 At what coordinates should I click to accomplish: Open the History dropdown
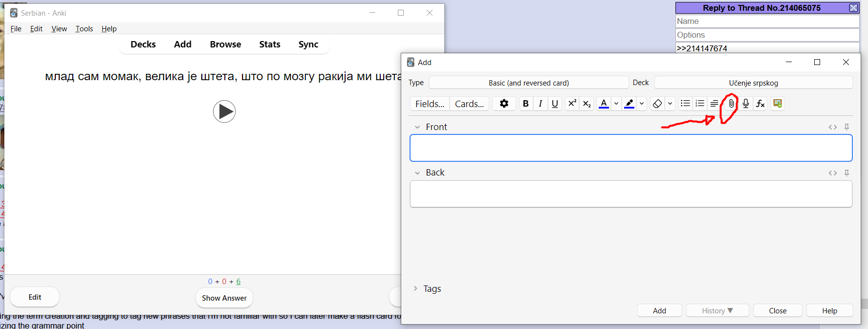tap(717, 311)
